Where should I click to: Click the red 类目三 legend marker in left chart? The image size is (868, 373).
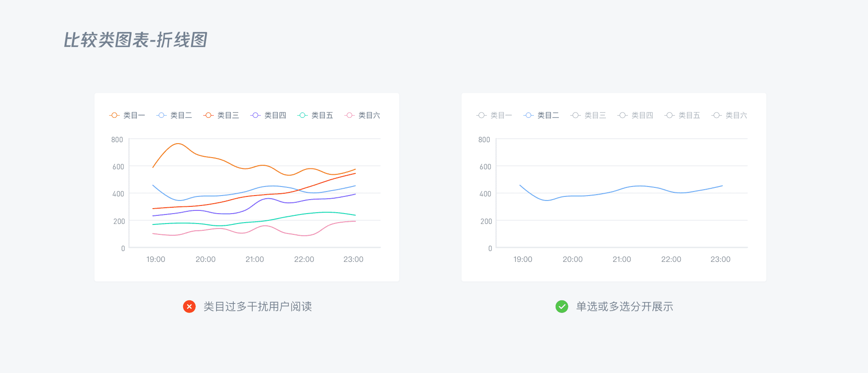click(x=209, y=116)
